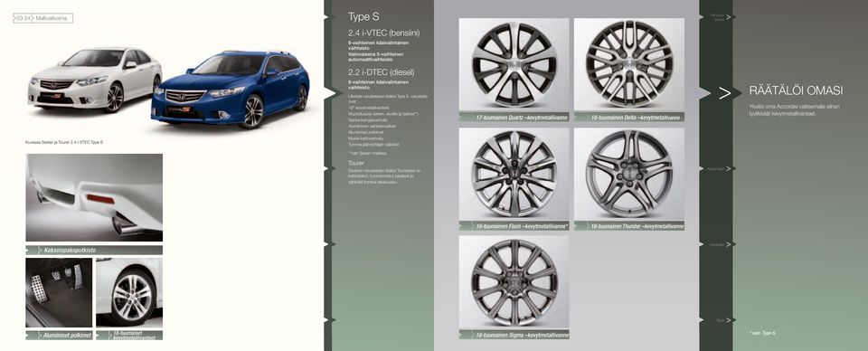Open the Mallivalikoima section label
Viewport: 868px width, 351px height.
tap(52, 18)
